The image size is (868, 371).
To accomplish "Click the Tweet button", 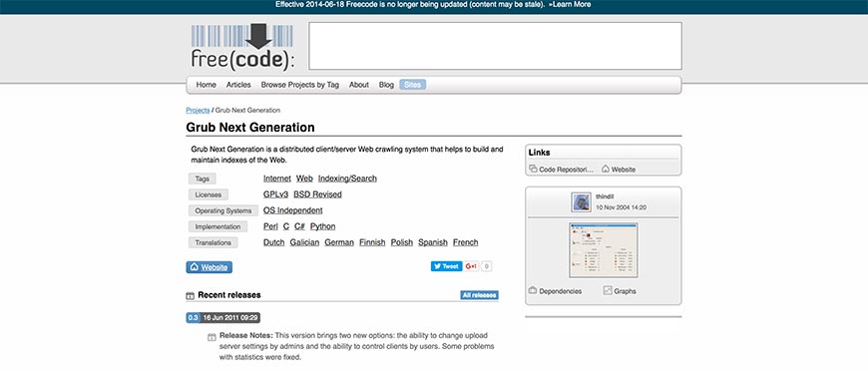I will point(446,266).
